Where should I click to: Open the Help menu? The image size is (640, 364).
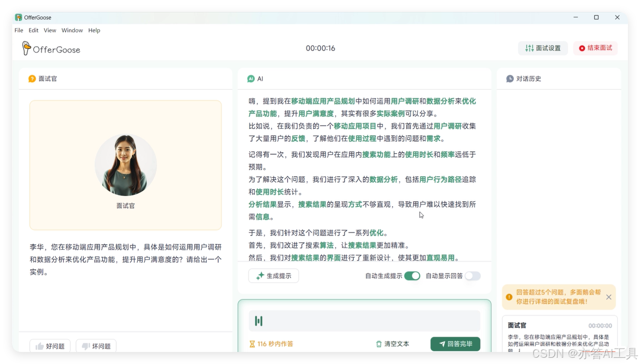coord(94,30)
